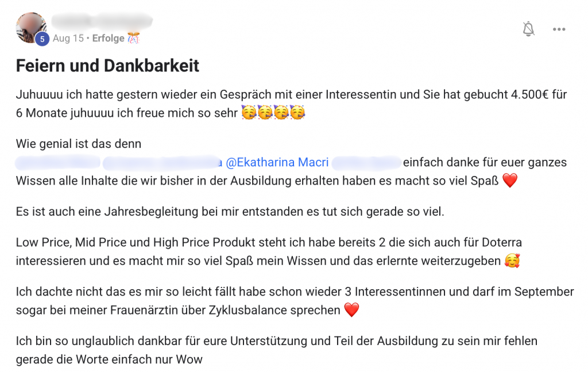This screenshot has height=372, width=588.
Task: Click the level 5 badge on avatar
Action: [x=42, y=39]
